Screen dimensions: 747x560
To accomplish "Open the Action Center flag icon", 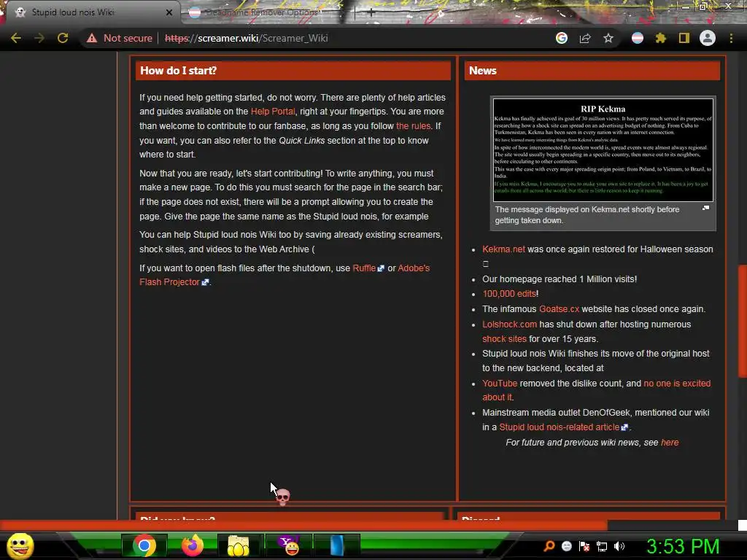I will click(584, 546).
